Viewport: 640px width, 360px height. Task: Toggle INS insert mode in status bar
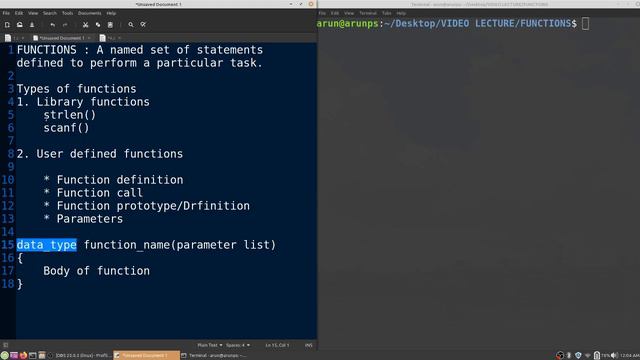309,345
